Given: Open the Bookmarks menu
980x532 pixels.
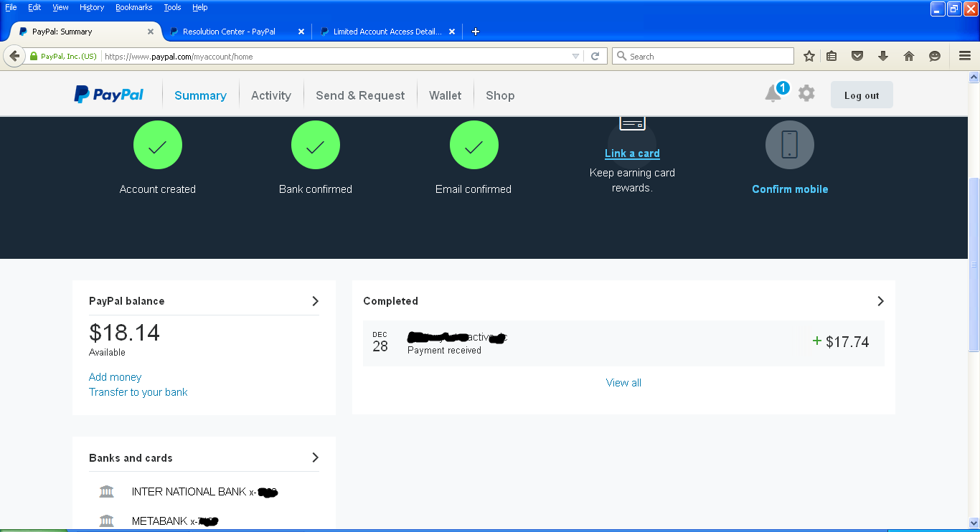Looking at the screenshot, I should [x=133, y=7].
